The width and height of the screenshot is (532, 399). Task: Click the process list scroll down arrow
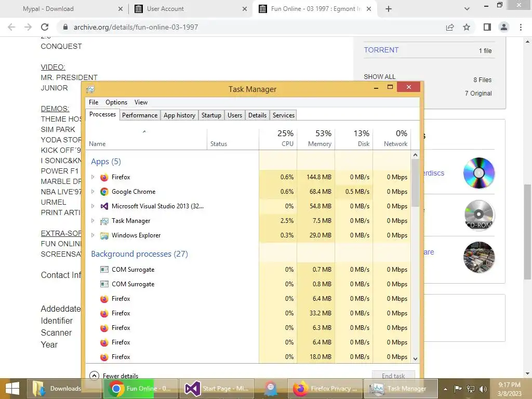tap(415, 358)
